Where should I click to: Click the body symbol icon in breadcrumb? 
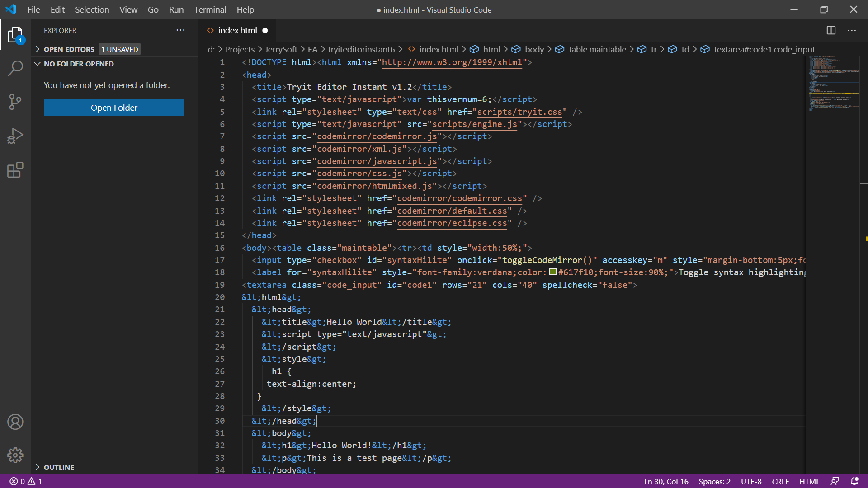pos(516,49)
